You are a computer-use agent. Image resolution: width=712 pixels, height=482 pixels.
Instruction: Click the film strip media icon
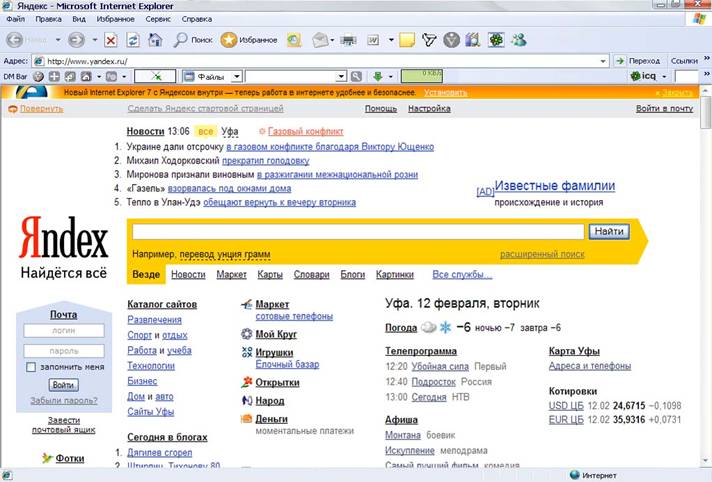pos(473,40)
